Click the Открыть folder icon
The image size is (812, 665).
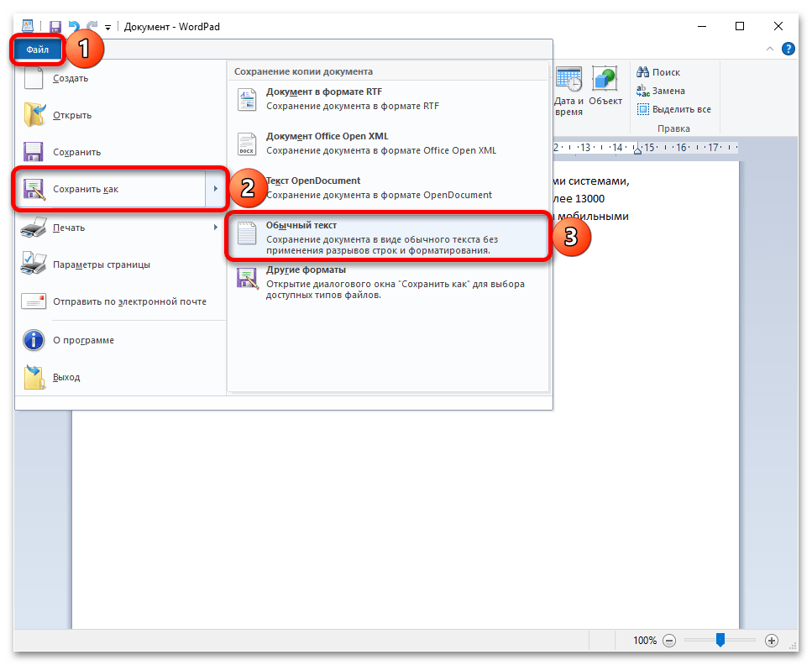click(x=34, y=115)
